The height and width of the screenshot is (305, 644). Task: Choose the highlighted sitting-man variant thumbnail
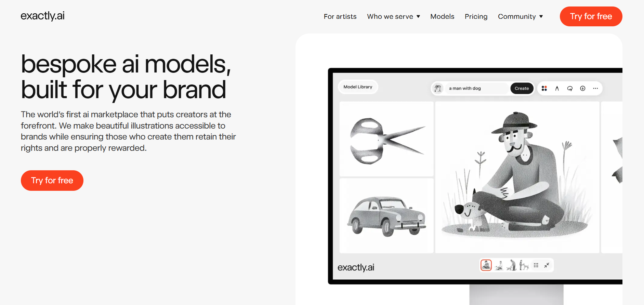(486, 265)
